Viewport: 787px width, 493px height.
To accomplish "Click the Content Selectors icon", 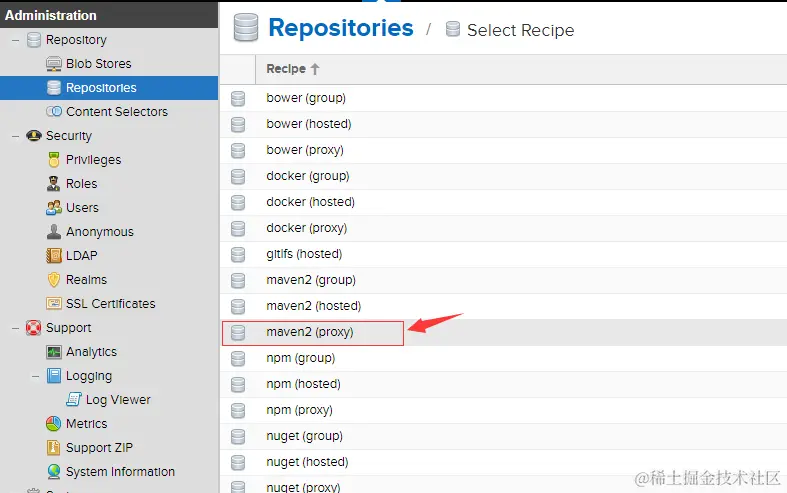I will pos(54,111).
